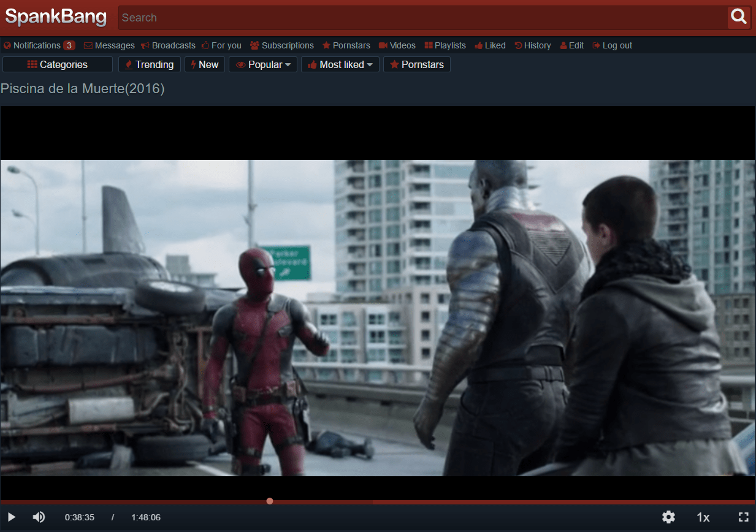Viewport: 756px width, 532px height.
Task: View Subscriptions
Action: click(x=282, y=45)
